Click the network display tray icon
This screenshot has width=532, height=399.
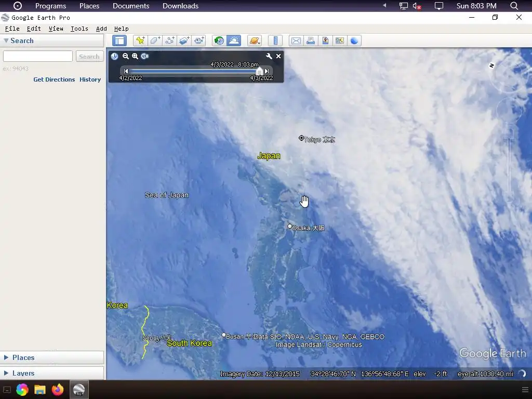pyautogui.click(x=403, y=6)
